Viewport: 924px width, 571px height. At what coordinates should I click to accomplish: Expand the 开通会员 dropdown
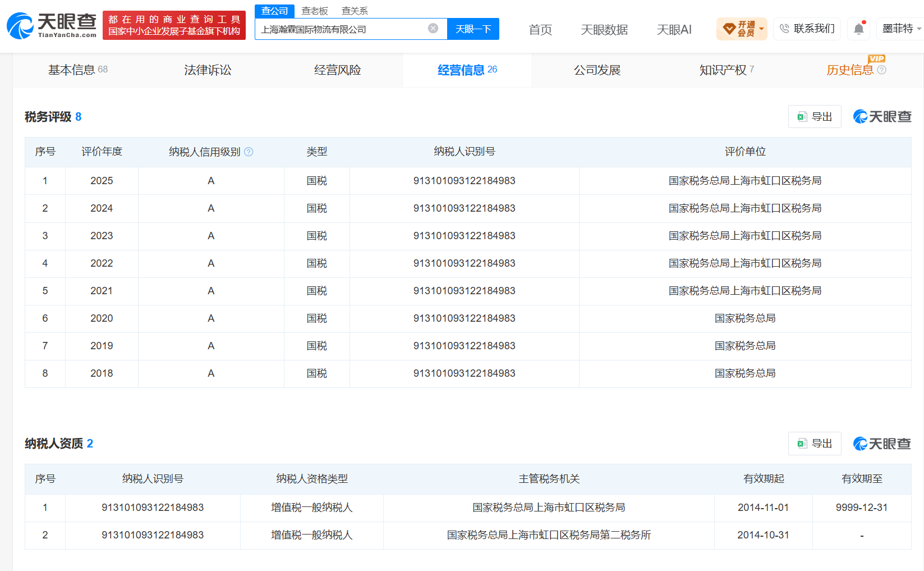[x=761, y=29]
